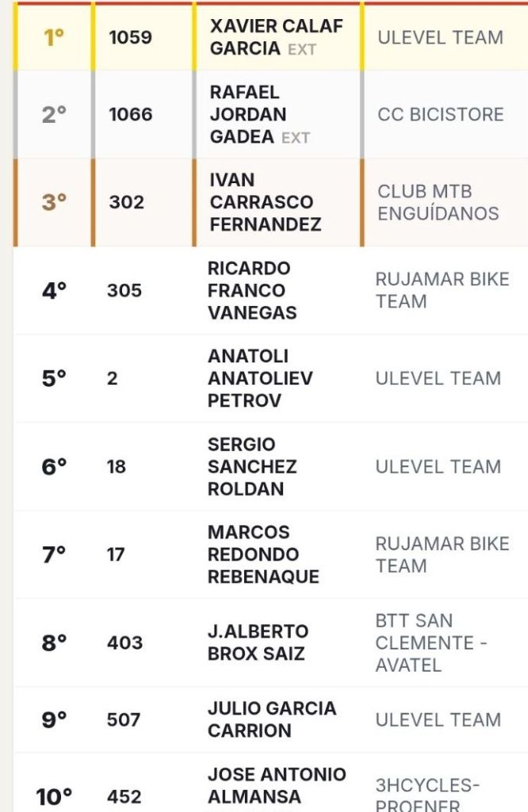Open Ricardo Franco Vanegas rider entry

[251, 290]
